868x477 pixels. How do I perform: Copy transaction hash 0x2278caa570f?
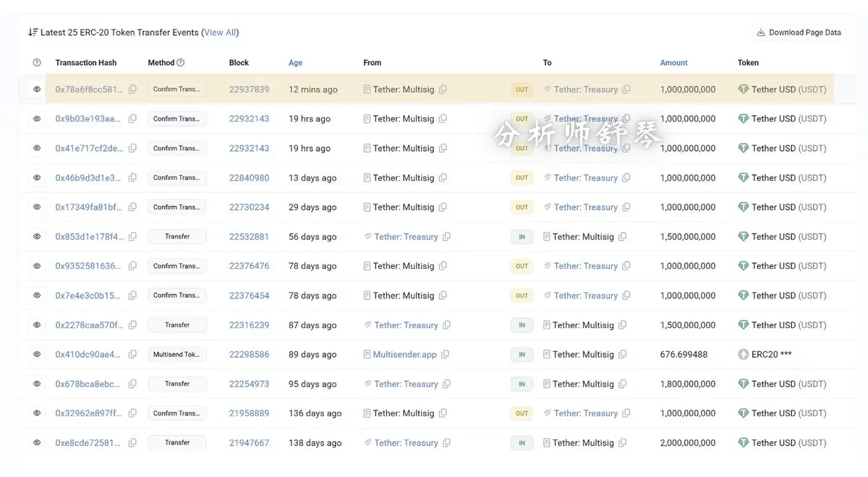[132, 325]
